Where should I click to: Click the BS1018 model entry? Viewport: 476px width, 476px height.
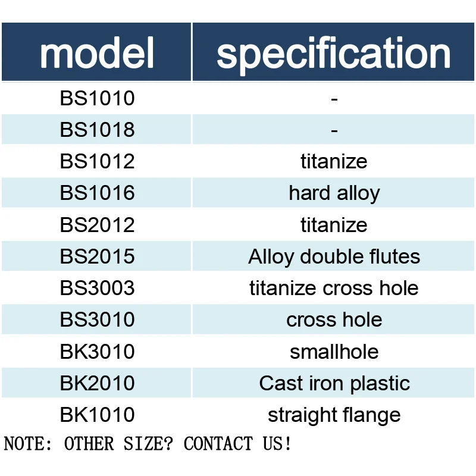[x=97, y=130]
